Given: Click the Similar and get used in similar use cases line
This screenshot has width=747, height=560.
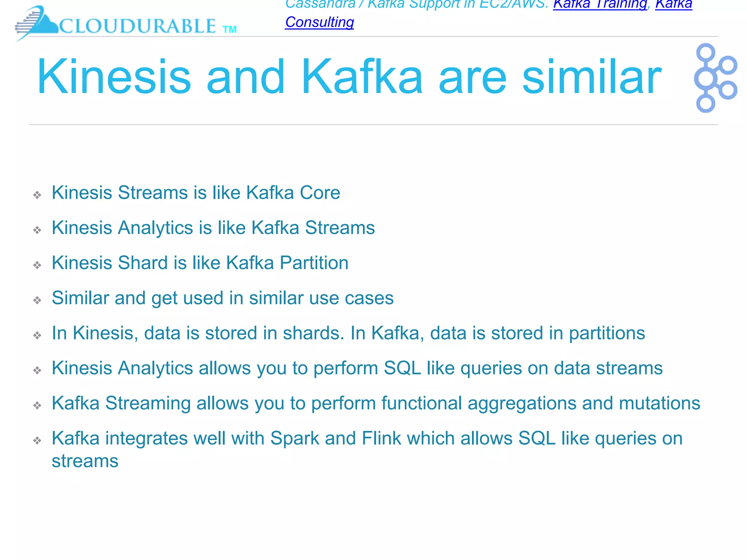Looking at the screenshot, I should (222, 298).
